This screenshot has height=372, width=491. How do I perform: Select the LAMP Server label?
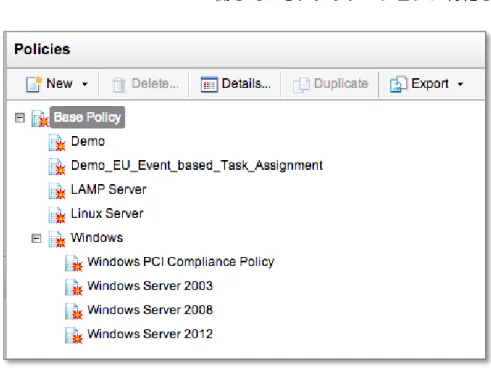point(109,189)
